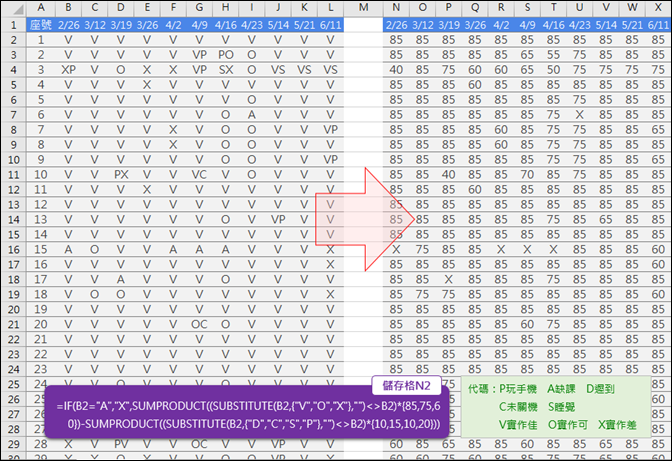
Task: Select the cell containing PO
Action: (225, 55)
